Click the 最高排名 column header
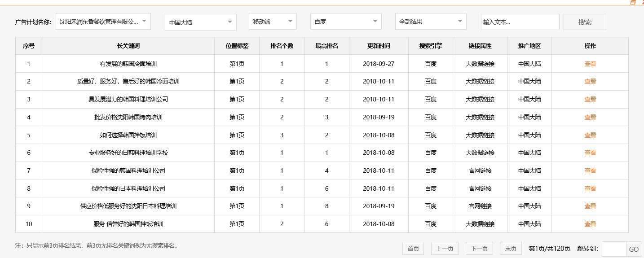This screenshot has width=644, height=258. [x=326, y=46]
